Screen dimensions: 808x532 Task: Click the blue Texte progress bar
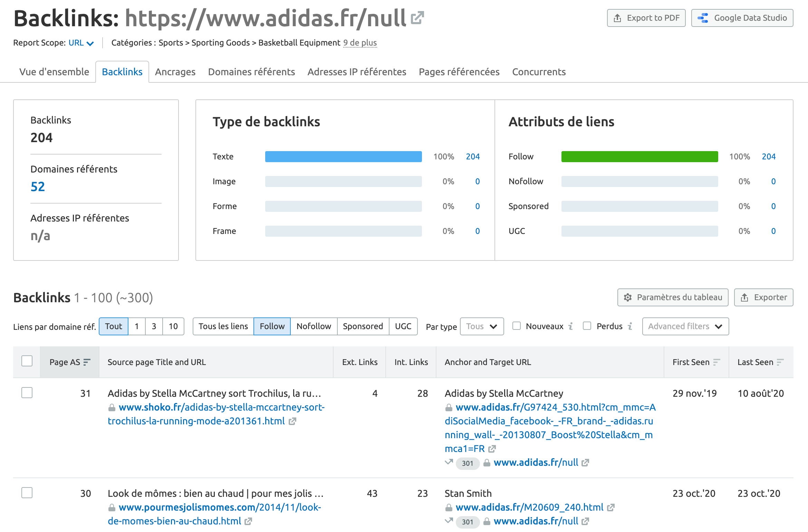[x=343, y=157]
